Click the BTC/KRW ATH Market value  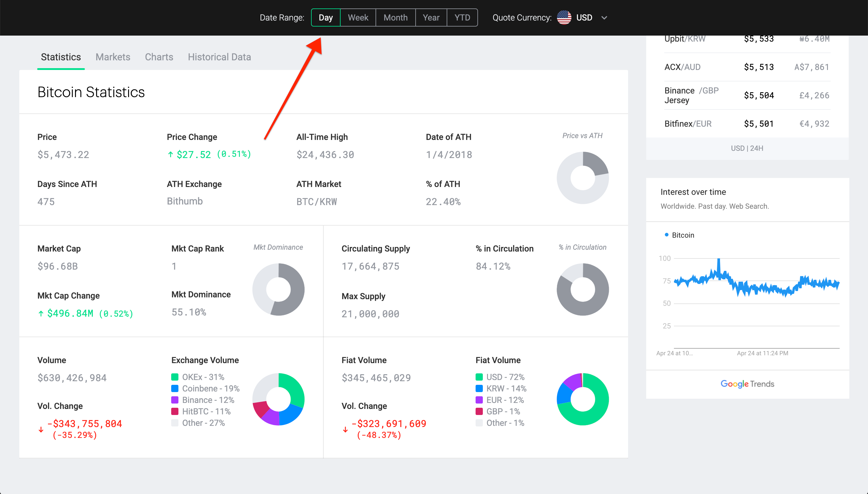point(317,202)
